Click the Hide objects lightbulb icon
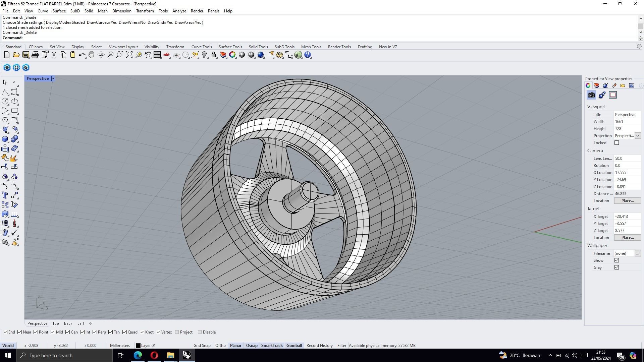 (x=204, y=55)
